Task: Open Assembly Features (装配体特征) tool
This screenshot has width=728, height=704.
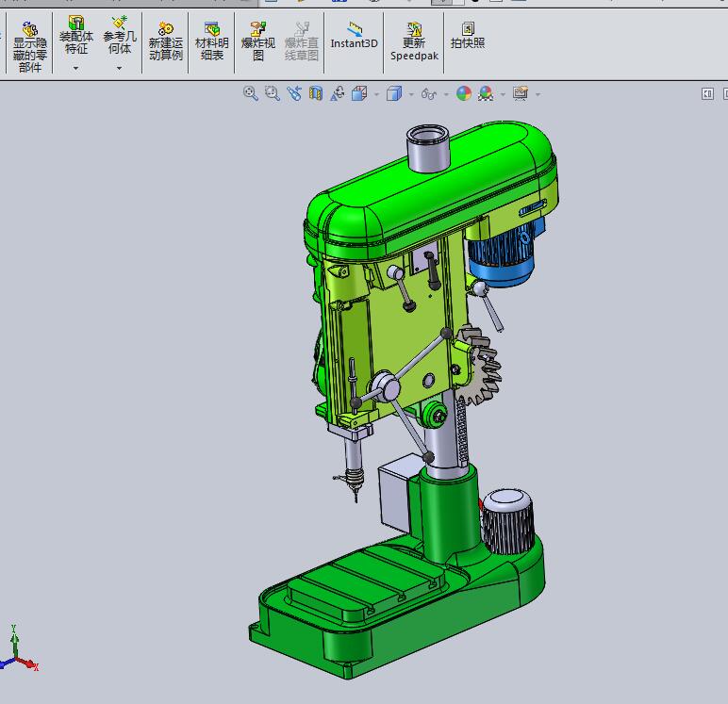Action: (x=76, y=35)
